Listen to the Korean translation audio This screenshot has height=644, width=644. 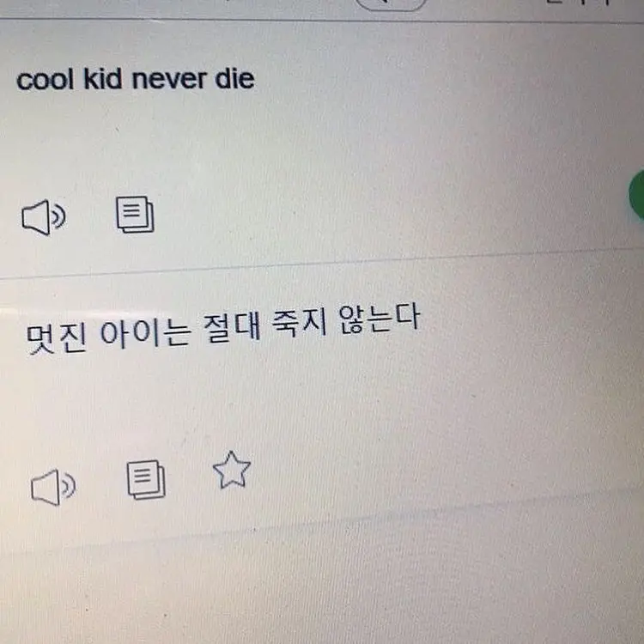tap(52, 488)
